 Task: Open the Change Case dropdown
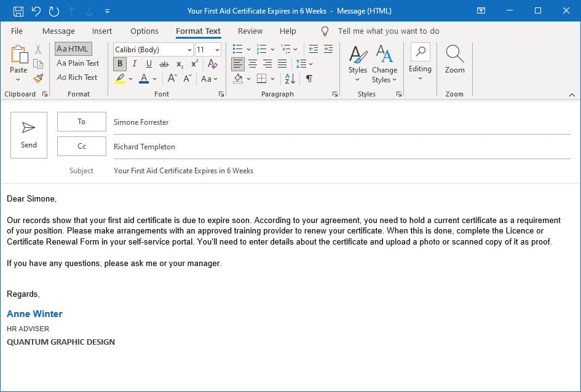click(x=209, y=79)
